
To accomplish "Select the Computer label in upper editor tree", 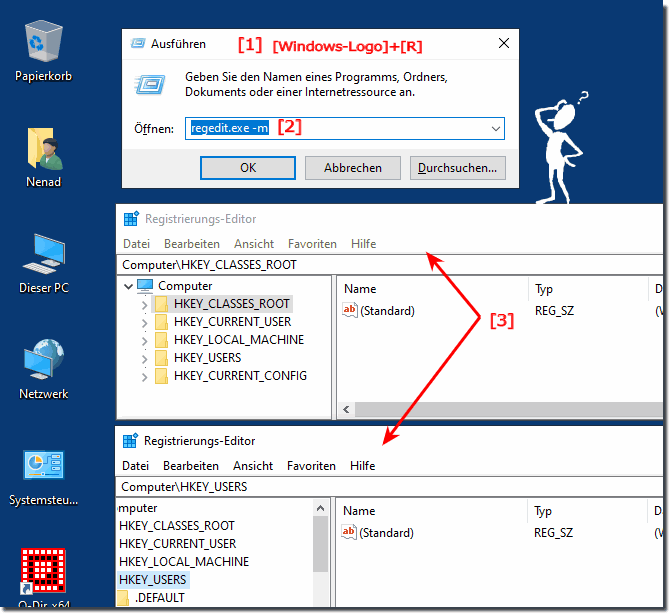I will (185, 286).
